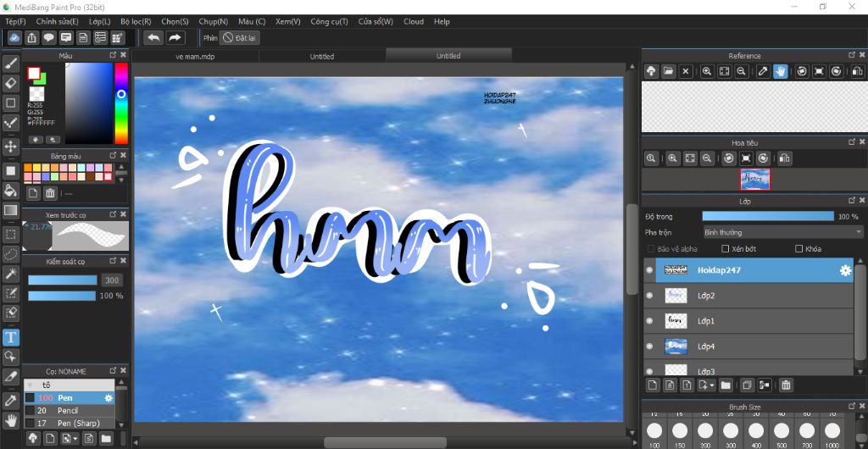Delete palette color with trash icon
868x449 pixels.
pos(50,193)
